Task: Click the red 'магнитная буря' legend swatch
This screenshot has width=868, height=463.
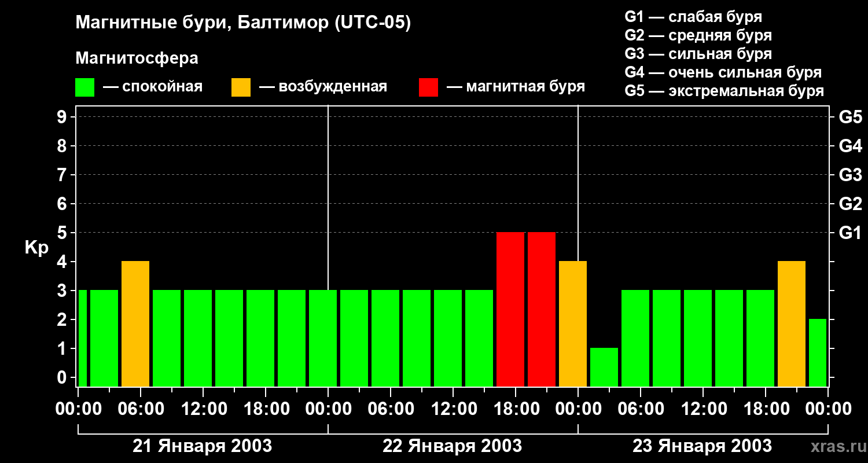Action: [428, 87]
